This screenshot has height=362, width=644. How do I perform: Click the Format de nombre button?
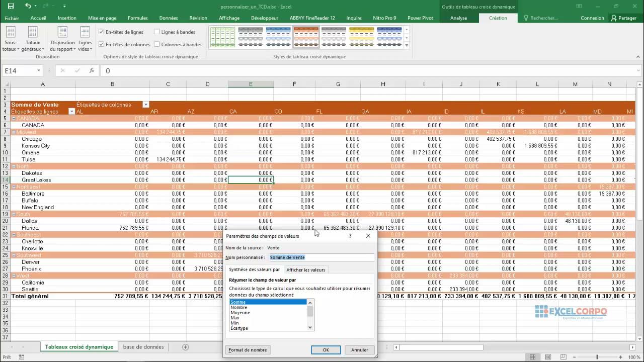[248, 350]
